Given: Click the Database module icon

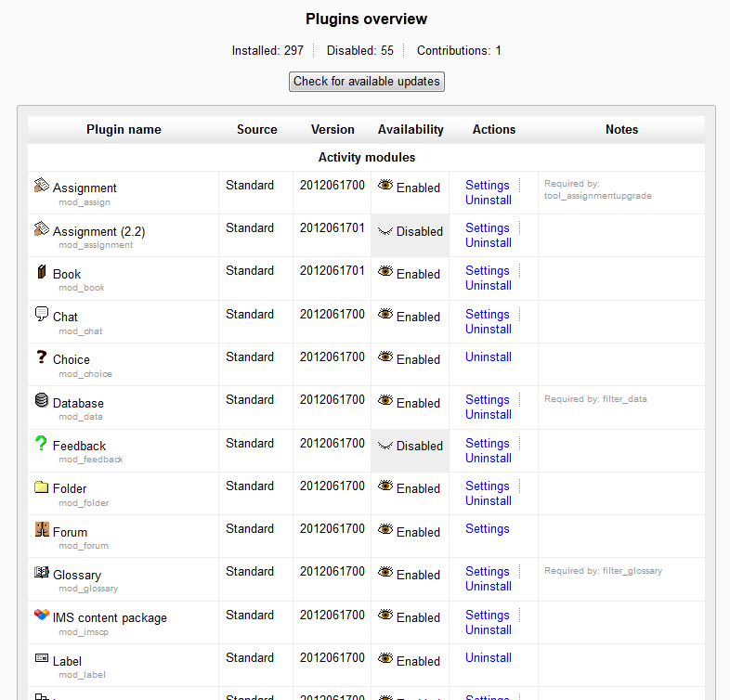Looking at the screenshot, I should tap(42, 400).
